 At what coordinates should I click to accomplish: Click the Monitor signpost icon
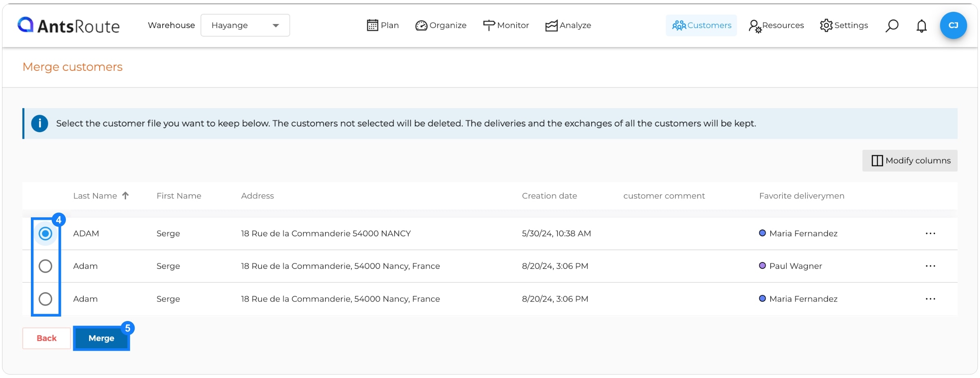(489, 25)
